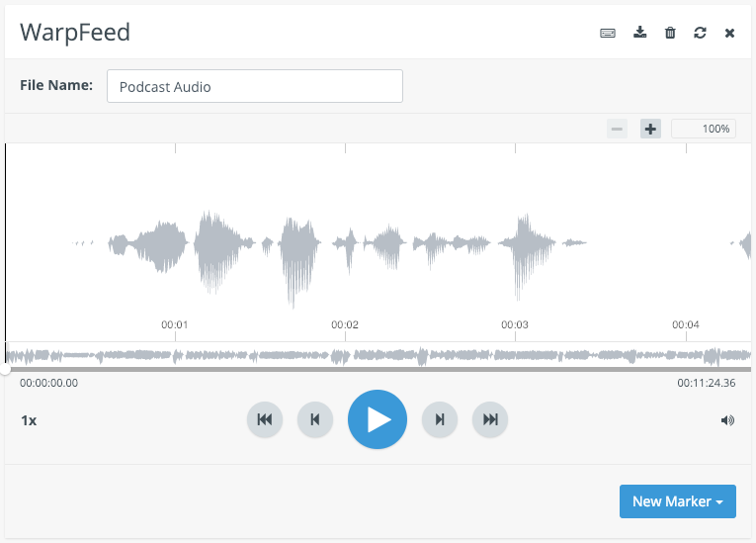
Task: Open the New Marker dropdown
Action: tap(677, 501)
